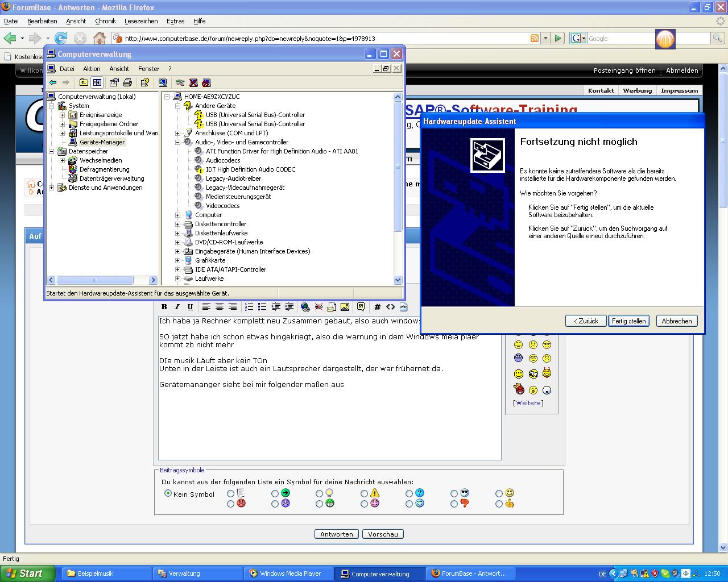Screen dimensions: 728x582
Task: Apply italic formatting in forum editor
Action: pyautogui.click(x=177, y=307)
